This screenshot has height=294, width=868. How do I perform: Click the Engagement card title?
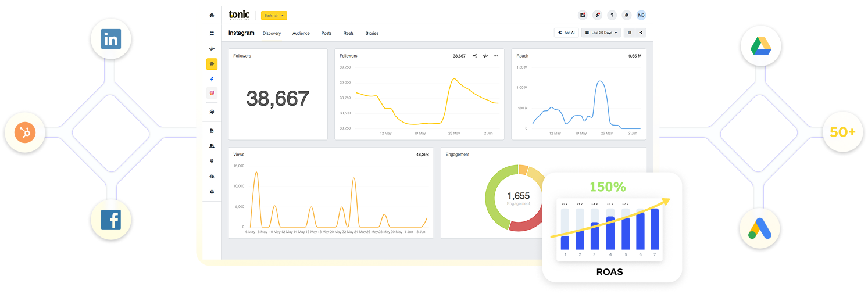(458, 155)
